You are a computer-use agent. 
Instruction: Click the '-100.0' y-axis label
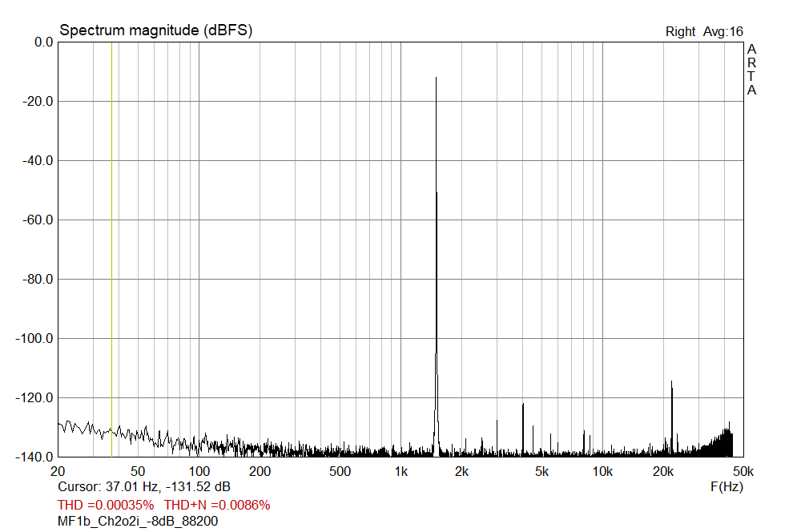click(x=34, y=339)
